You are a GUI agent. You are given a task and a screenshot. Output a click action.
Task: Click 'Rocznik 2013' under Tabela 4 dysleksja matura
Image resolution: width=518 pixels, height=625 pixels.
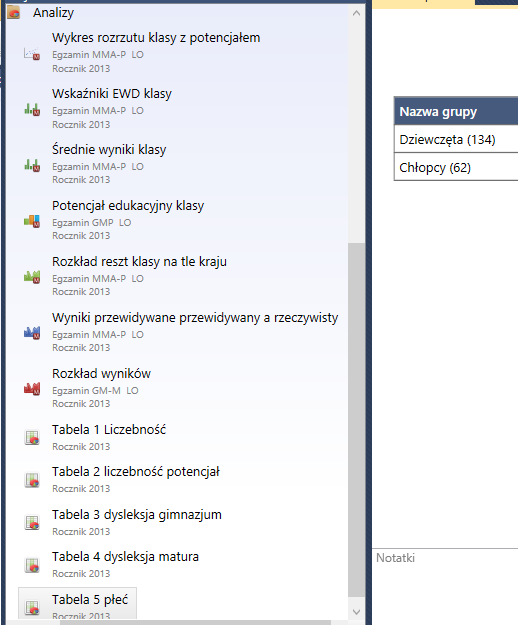[x=81, y=574]
